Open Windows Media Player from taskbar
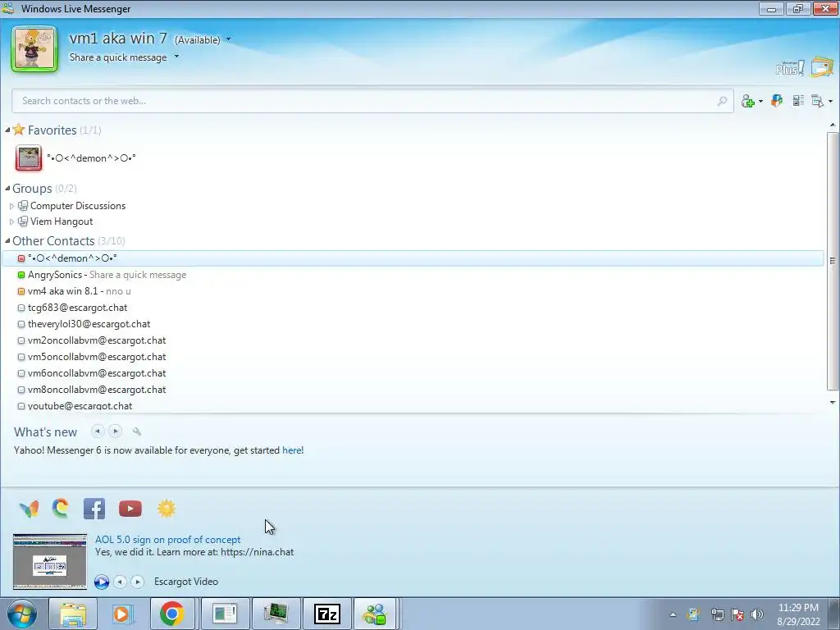Viewport: 840px width, 630px height. click(121, 614)
